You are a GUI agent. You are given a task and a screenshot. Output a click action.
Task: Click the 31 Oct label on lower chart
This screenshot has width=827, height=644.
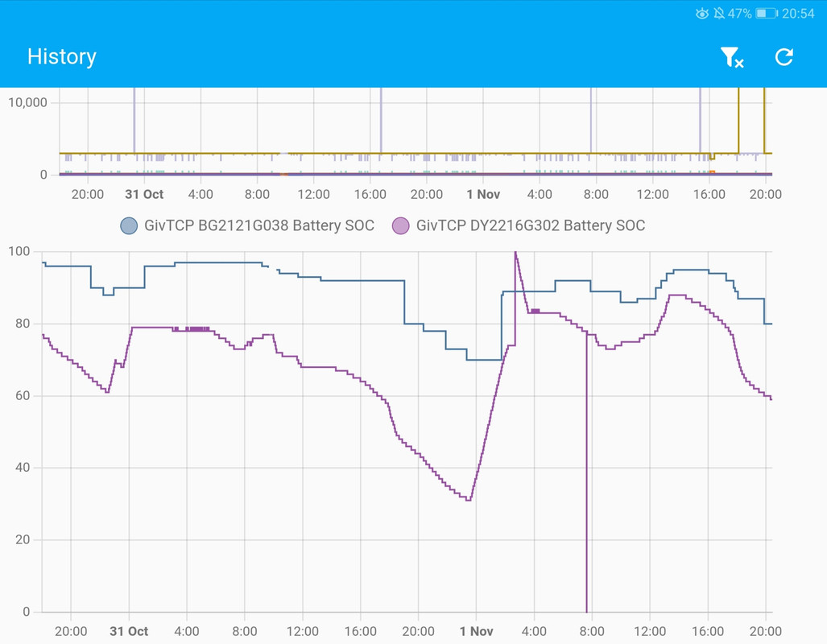pyautogui.click(x=129, y=631)
